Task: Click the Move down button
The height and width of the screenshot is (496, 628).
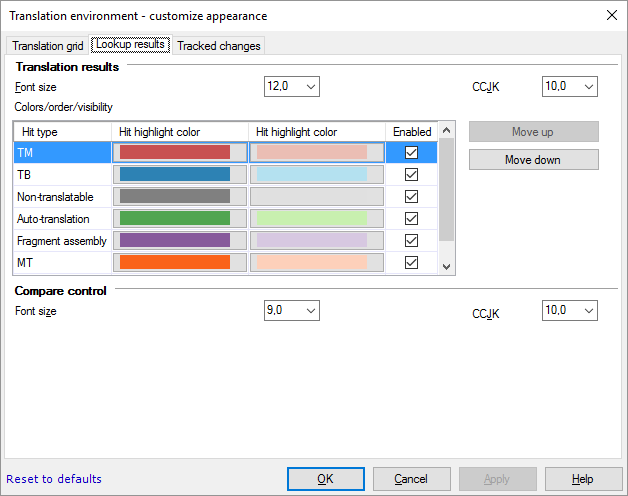Action: 534,160
